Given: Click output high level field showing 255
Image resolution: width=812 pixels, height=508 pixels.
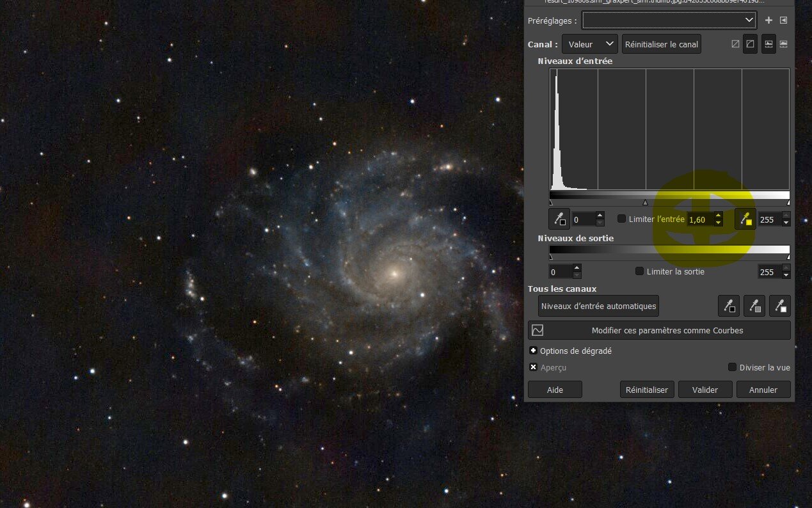Looking at the screenshot, I should (769, 272).
